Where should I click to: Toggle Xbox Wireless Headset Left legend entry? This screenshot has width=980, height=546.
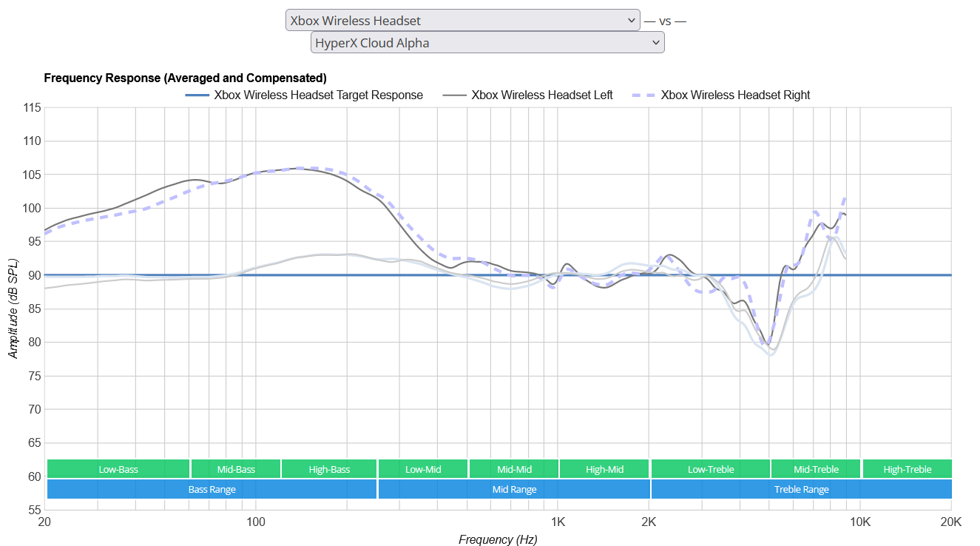pyautogui.click(x=528, y=95)
